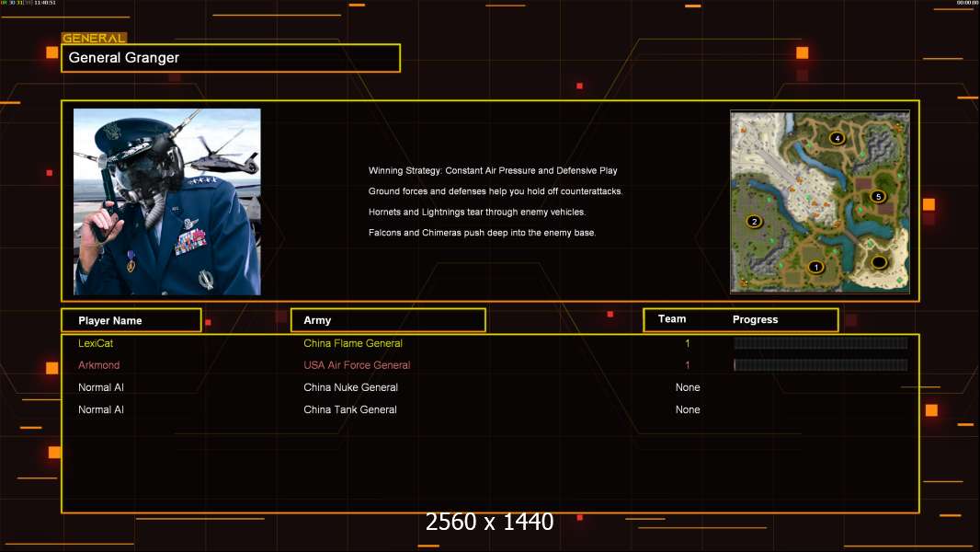Click the Progress column header label
Image resolution: width=980 pixels, height=552 pixels.
(x=755, y=320)
